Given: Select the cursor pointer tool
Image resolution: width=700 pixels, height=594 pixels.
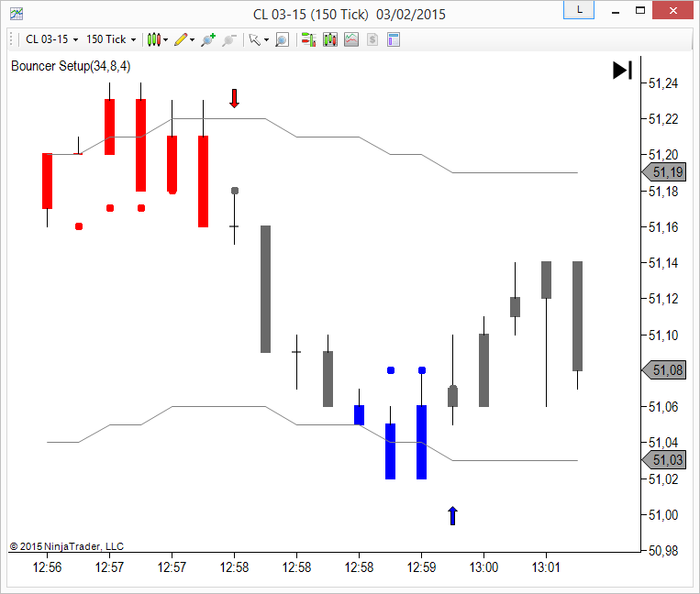Looking at the screenshot, I should pos(254,39).
